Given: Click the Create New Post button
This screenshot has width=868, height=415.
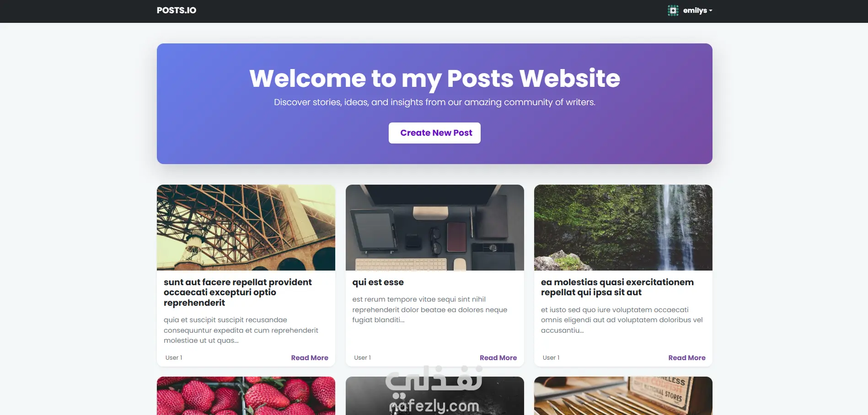Looking at the screenshot, I should (x=434, y=133).
